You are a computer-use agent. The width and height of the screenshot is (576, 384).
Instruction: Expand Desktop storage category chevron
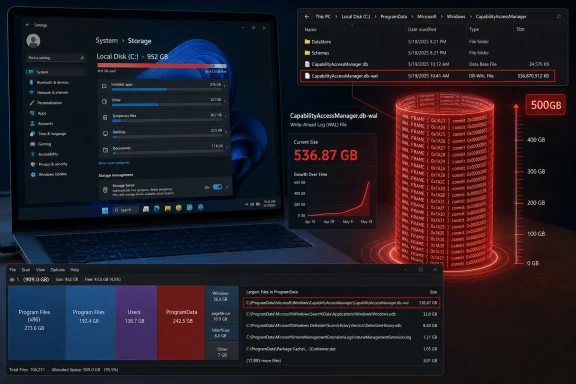point(226,132)
